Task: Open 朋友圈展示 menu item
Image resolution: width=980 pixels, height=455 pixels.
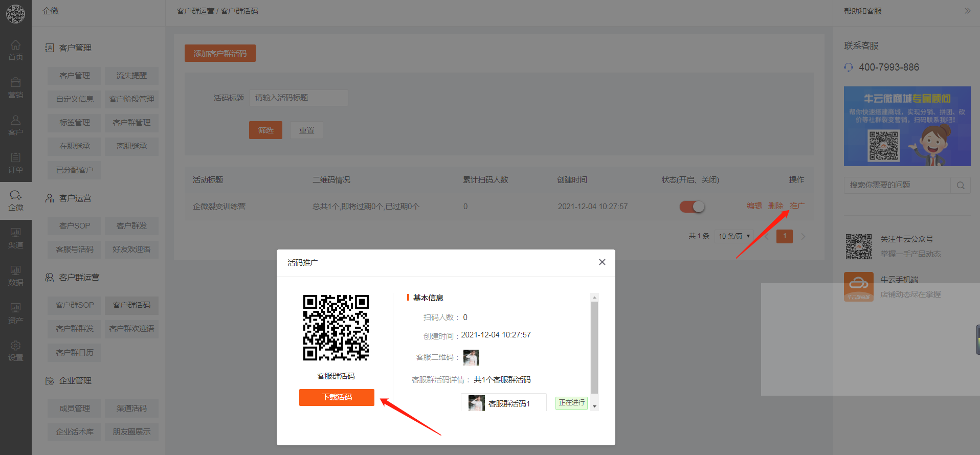Action: [x=131, y=432]
